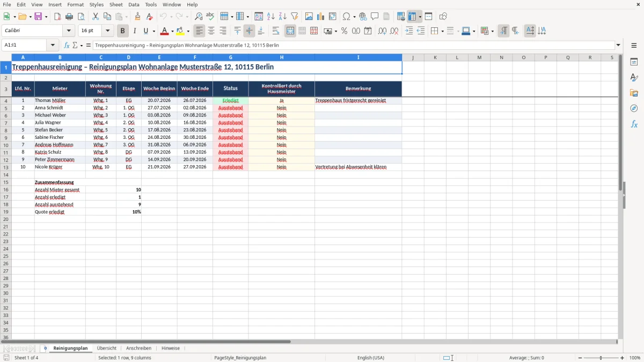Open the sidebar Navigator panel
The image size is (644, 362).
[x=634, y=108]
